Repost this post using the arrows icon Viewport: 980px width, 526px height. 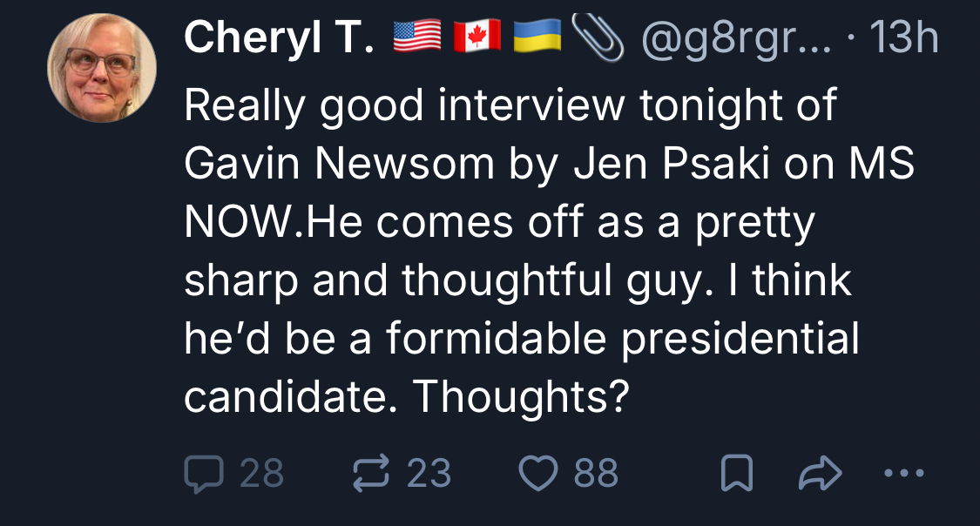pyautogui.click(x=370, y=473)
